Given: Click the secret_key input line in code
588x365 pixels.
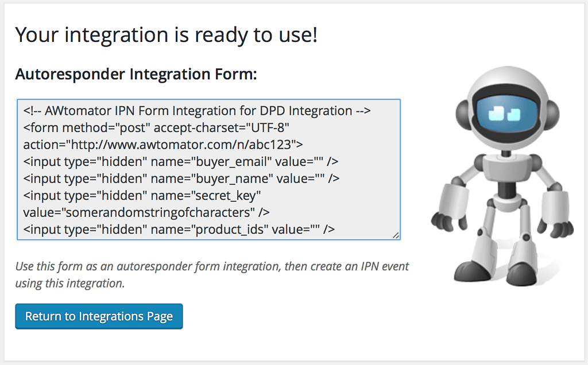Looking at the screenshot, I should pos(142,196).
